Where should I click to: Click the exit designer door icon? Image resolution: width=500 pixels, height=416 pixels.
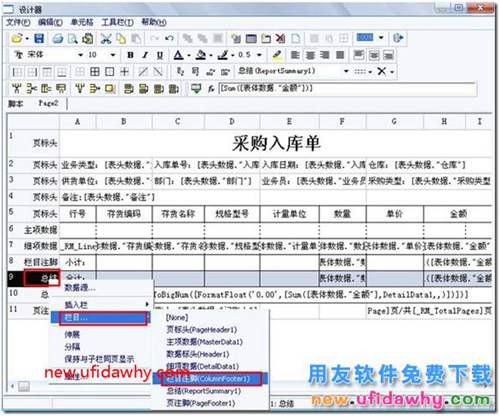[398, 38]
